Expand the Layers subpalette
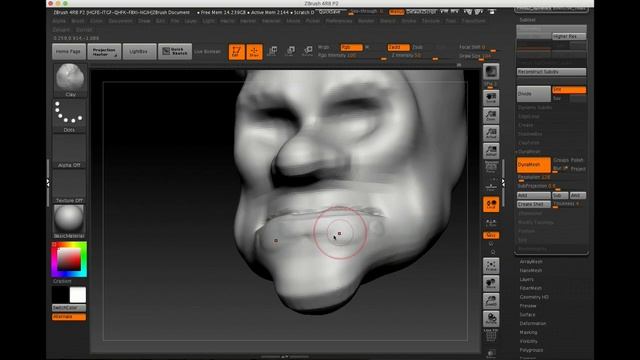Viewport: 640px width, 360px height. [527, 280]
